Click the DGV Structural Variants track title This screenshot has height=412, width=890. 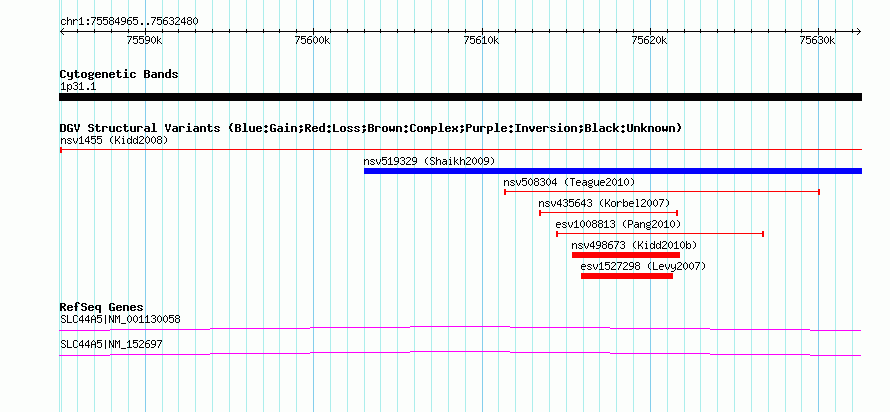371,128
